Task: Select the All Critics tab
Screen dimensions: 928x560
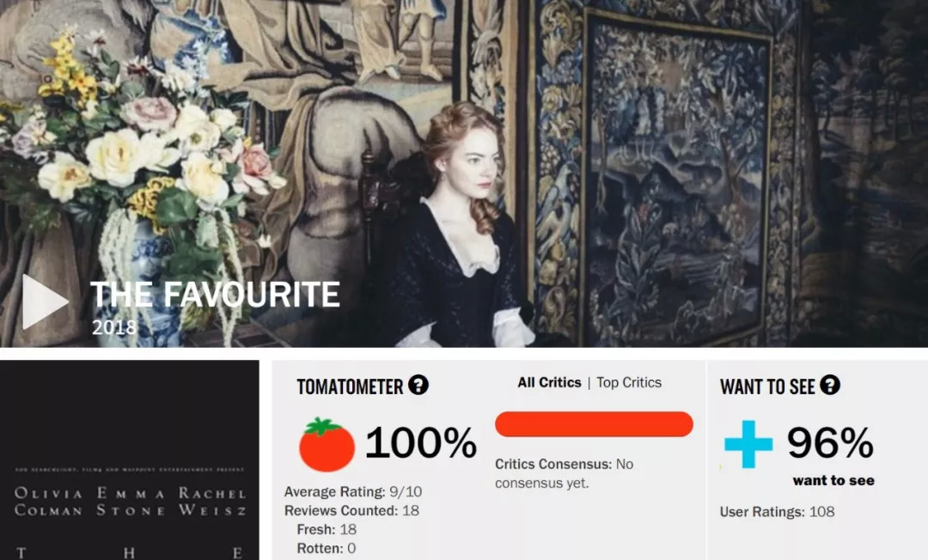Action: (x=549, y=382)
